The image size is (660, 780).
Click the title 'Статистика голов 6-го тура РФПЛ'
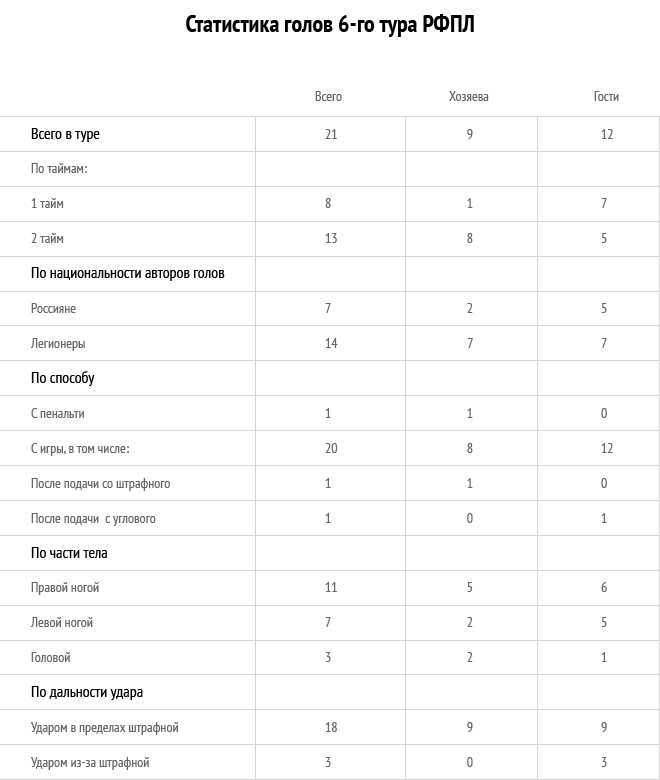point(330,24)
